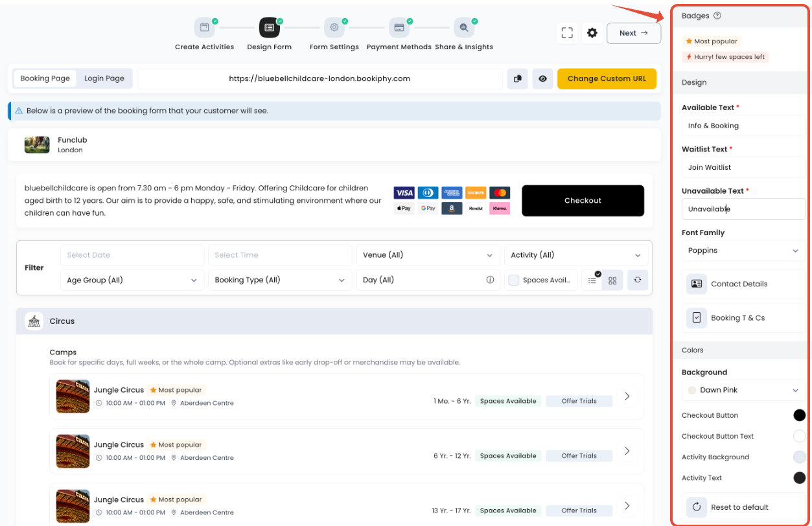Image resolution: width=812 pixels, height=526 pixels.
Task: Pick the Checkout Button color swatch
Action: 799,415
